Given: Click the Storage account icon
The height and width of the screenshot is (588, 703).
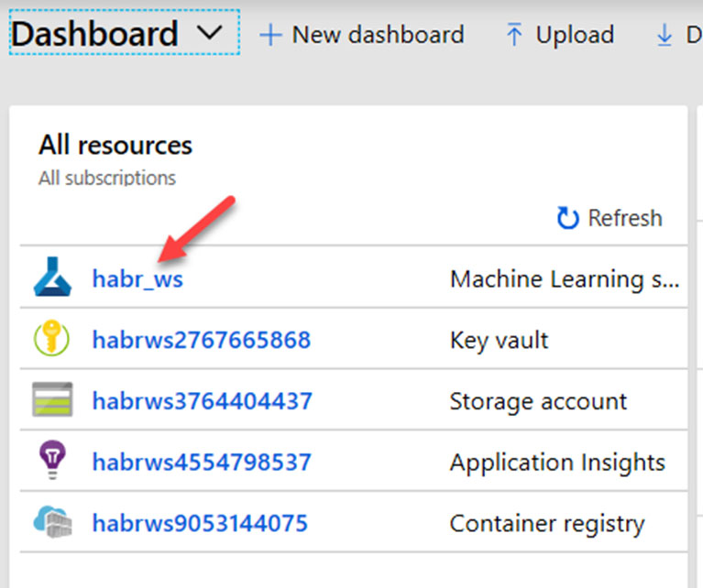Looking at the screenshot, I should tap(52, 399).
